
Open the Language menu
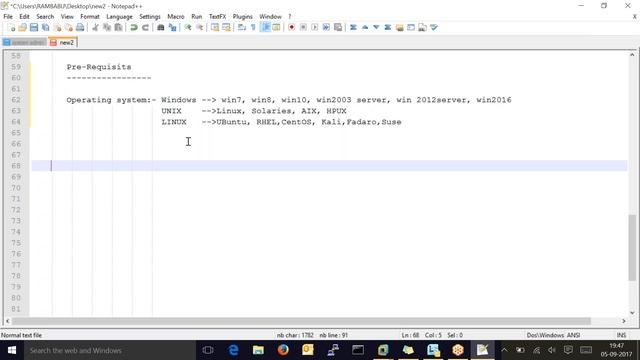click(x=119, y=17)
